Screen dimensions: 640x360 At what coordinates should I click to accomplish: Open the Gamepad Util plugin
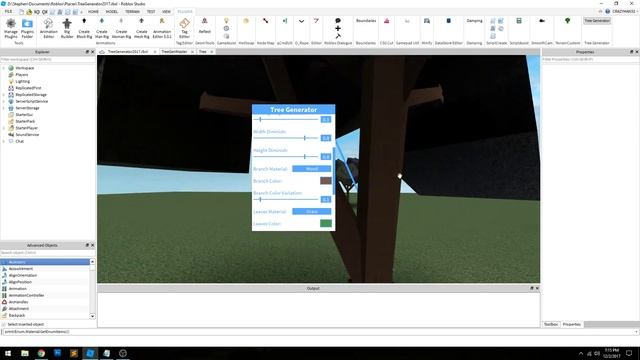[407, 21]
